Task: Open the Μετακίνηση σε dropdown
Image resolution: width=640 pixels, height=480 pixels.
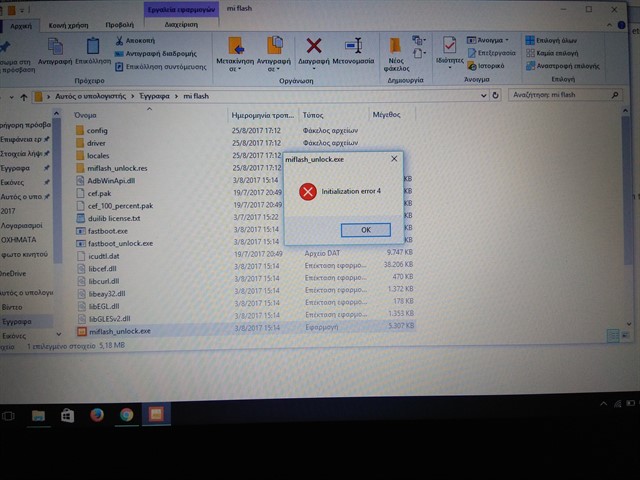Action: [x=235, y=54]
